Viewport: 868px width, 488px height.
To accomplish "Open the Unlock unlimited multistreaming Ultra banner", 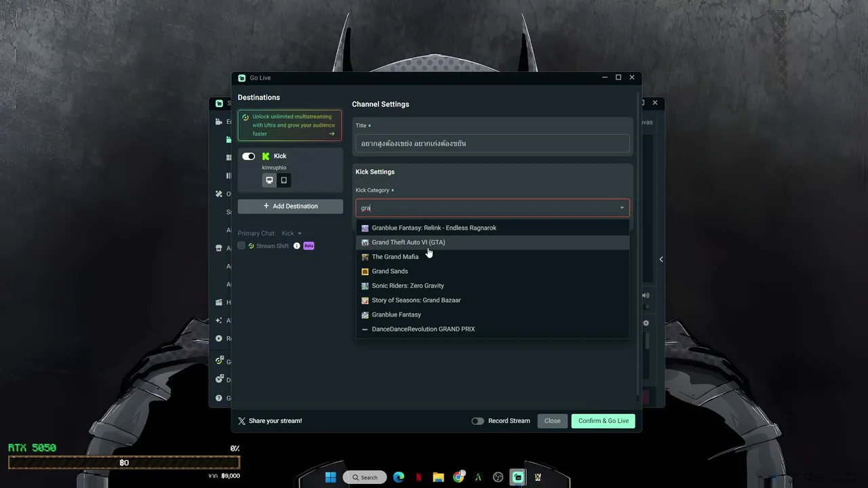I will [290, 125].
